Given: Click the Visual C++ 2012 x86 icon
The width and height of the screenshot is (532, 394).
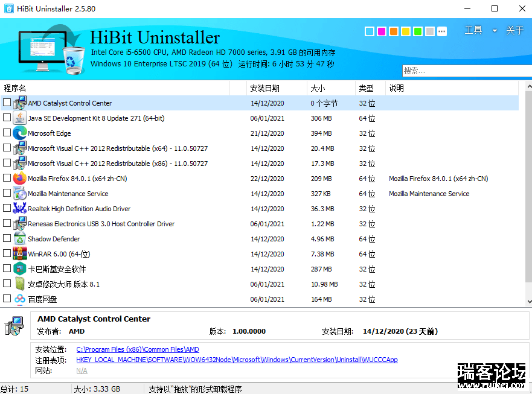Looking at the screenshot, I should 20,163.
